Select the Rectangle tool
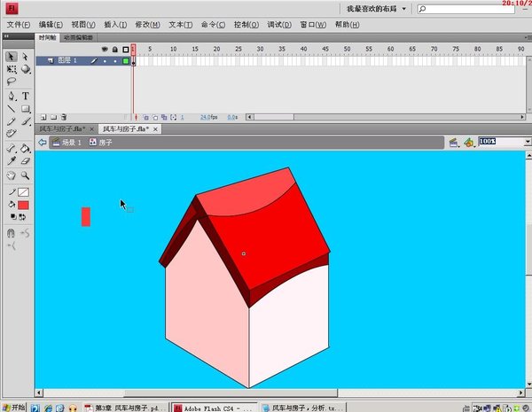 click(26, 109)
